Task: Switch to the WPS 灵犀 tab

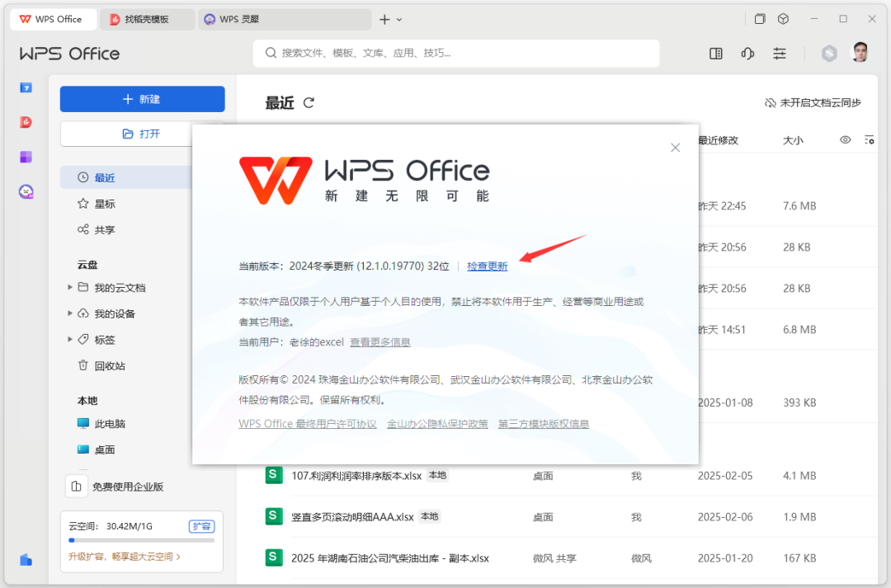Action: (x=284, y=19)
